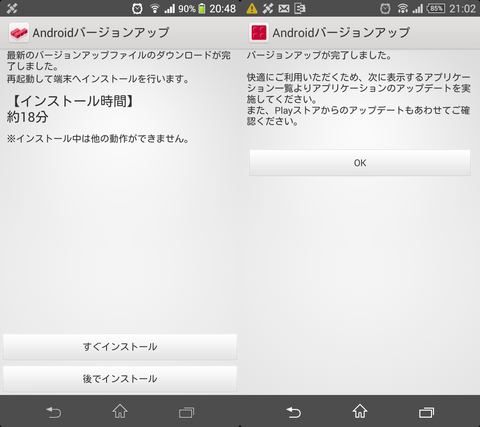Tap clock time 21:02
Viewport: 480px width, 427px height.
tap(462, 9)
